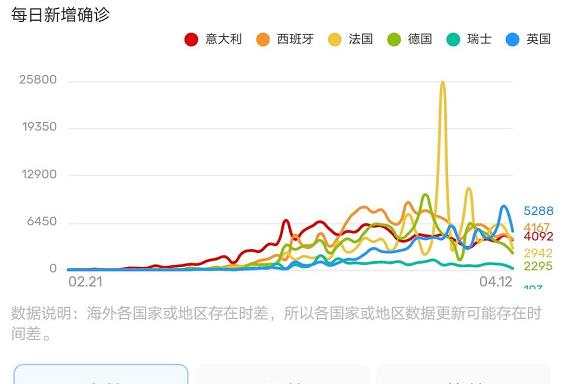Click the 5288 blue end-value label
This screenshot has width=565, height=384.
pyautogui.click(x=538, y=211)
